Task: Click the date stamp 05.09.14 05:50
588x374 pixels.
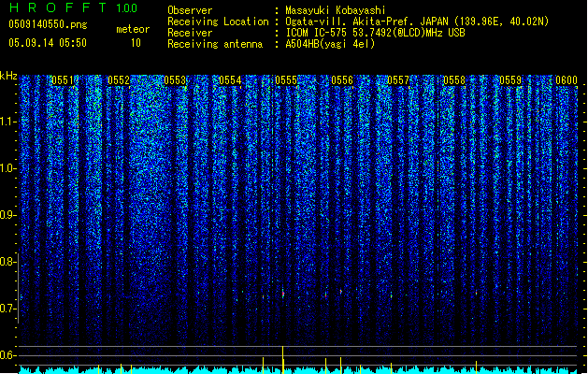Action: (48, 43)
